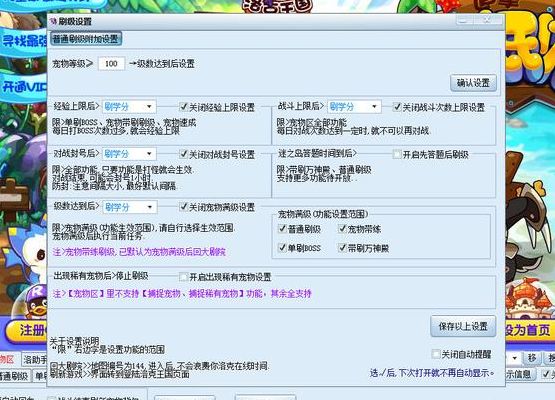The width and height of the screenshot is (555, 400).
Task: Toggle 关闭战斗次数上限设置 checkbox
Action: pyautogui.click(x=397, y=107)
